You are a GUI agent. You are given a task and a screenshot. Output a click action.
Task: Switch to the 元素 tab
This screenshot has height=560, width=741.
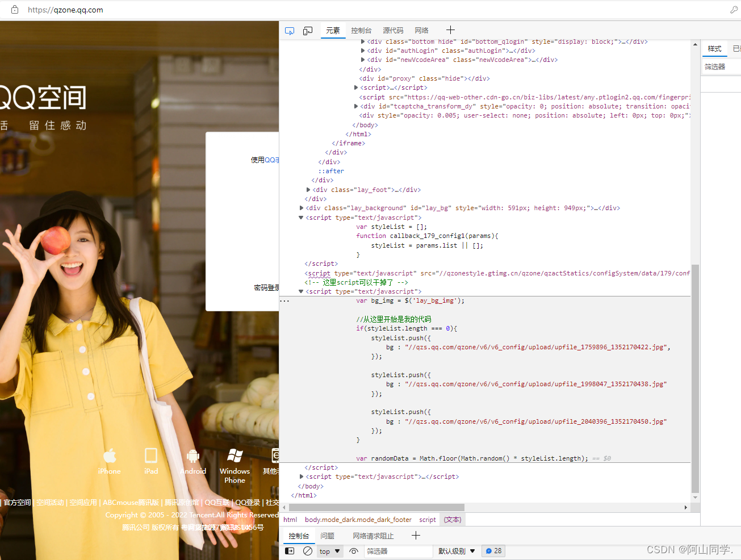(x=333, y=31)
